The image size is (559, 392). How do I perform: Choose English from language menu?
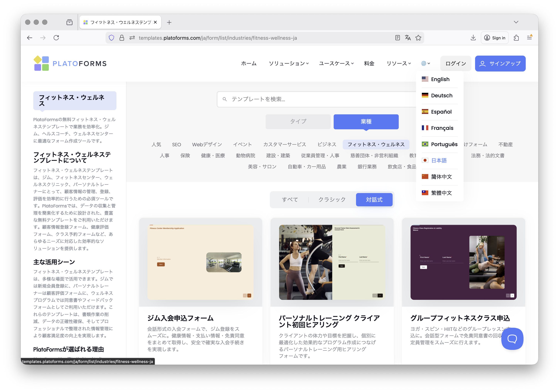(x=440, y=79)
